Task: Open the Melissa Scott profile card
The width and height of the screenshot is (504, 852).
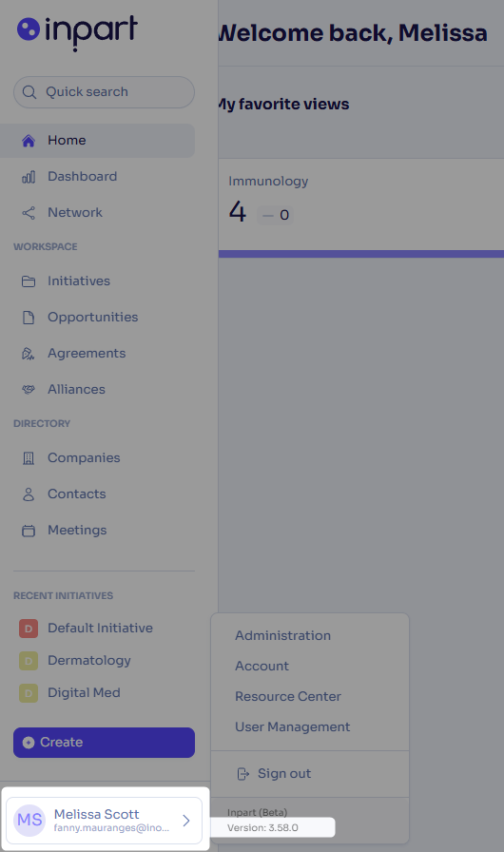Action: click(x=105, y=821)
